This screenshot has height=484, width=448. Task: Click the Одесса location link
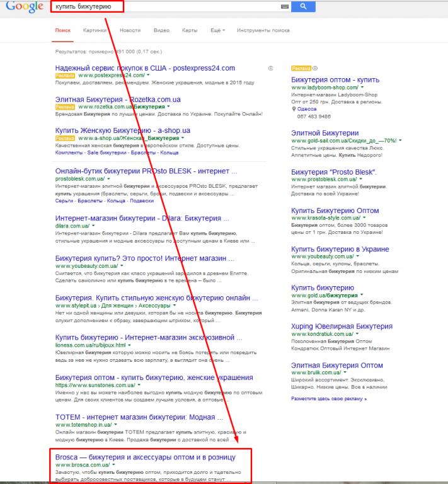307,109
